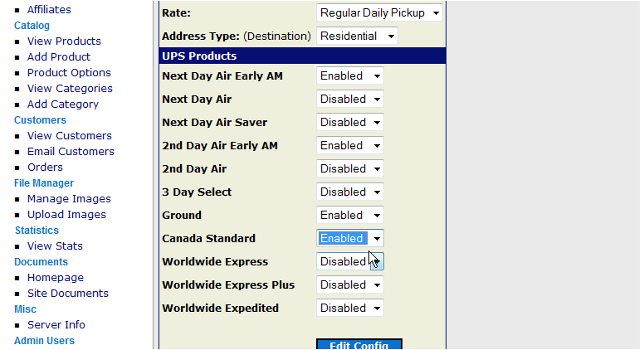
Task: Open Site Documents link
Action: 68,294
